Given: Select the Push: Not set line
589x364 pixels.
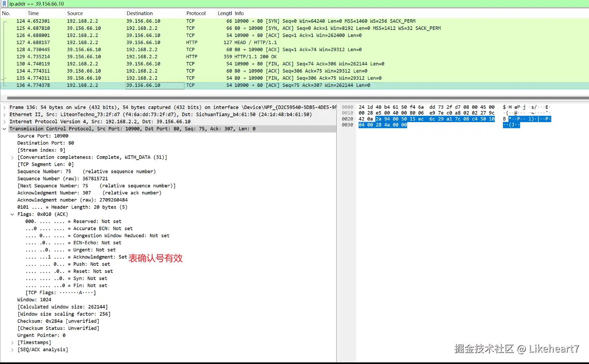Looking at the screenshot, I should point(68,264).
